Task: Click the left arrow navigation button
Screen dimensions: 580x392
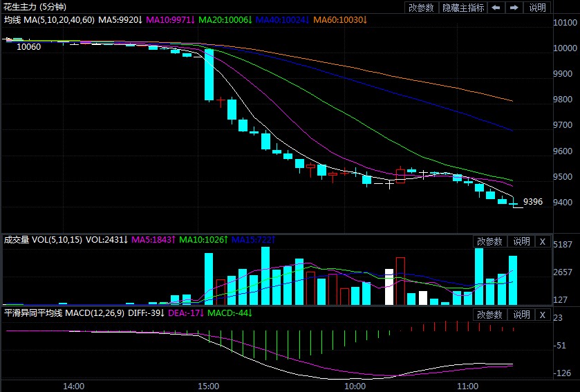Action: pos(496,8)
